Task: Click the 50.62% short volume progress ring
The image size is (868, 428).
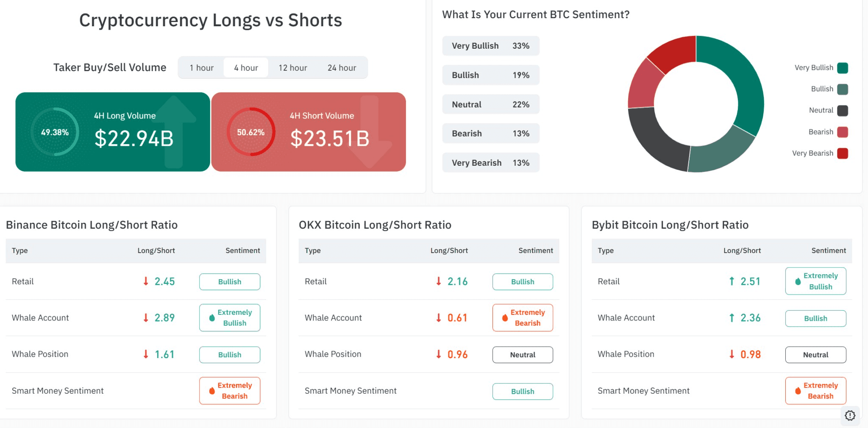Action: pos(250,132)
